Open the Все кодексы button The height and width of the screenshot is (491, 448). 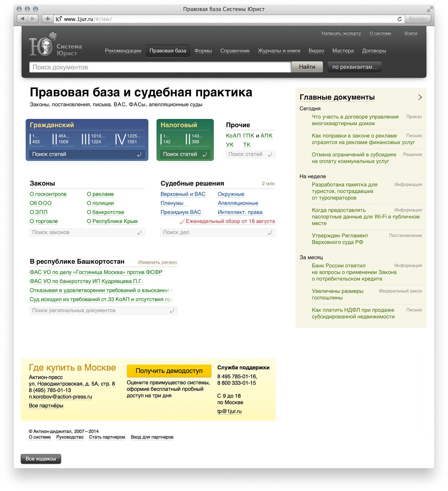pyautogui.click(x=41, y=459)
